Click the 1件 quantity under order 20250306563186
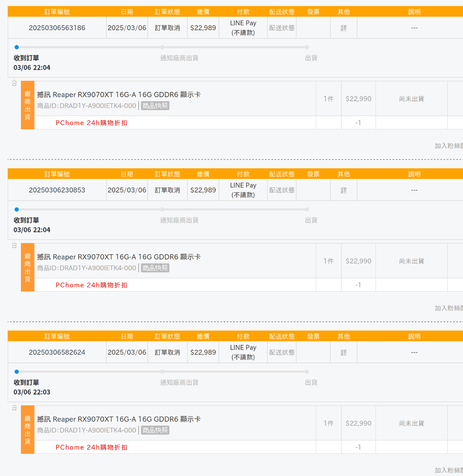Screen dimensions: 463x476 pyautogui.click(x=329, y=99)
